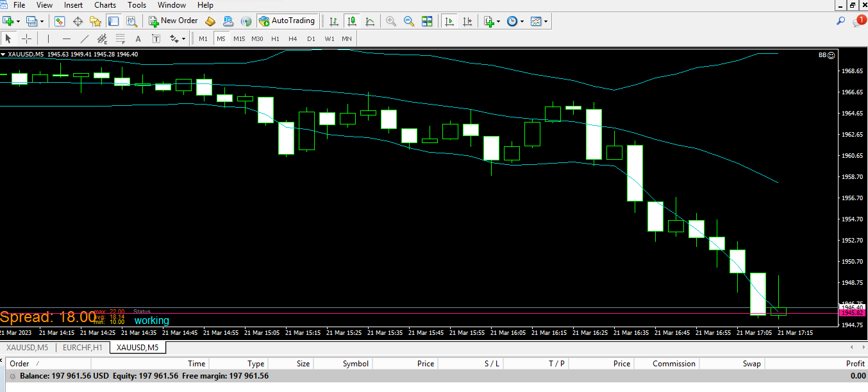Expand the Profiles dropdown arrow

pyautogui.click(x=41, y=21)
